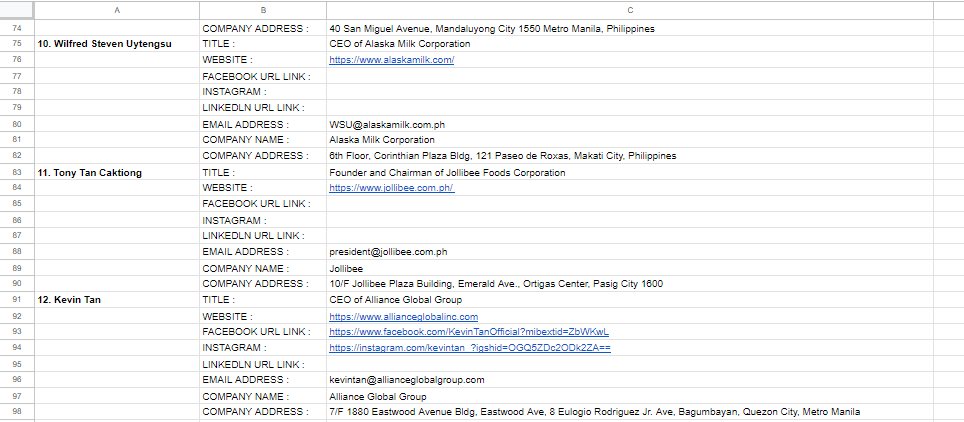
Task: Select "CEO of Alliance Global Group" cell
Action: click(630, 300)
